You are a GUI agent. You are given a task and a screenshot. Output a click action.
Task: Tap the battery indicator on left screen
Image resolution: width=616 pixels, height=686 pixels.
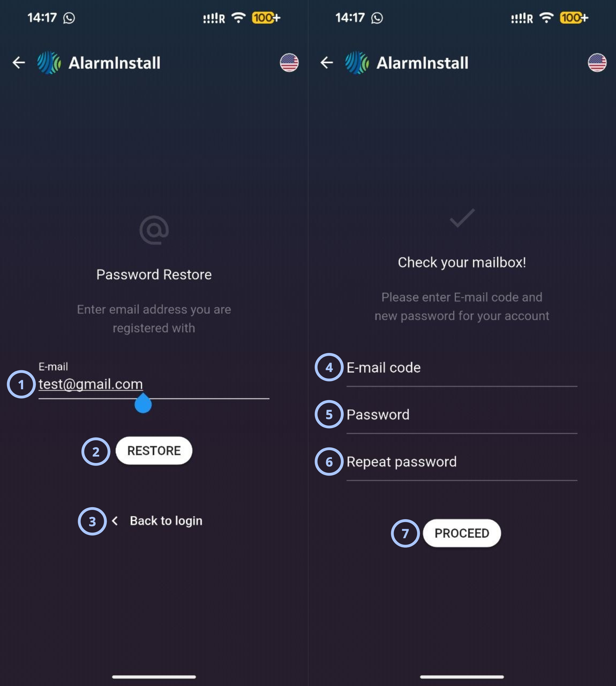point(266,18)
